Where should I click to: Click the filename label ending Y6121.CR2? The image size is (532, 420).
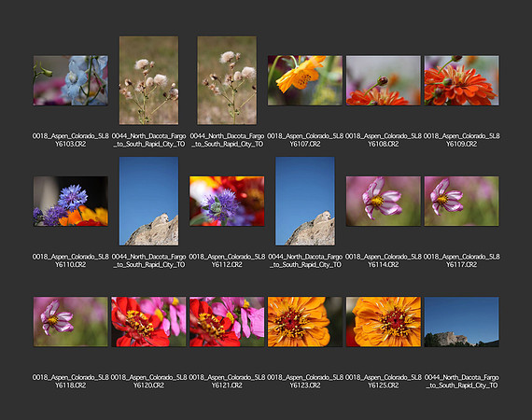tap(227, 382)
